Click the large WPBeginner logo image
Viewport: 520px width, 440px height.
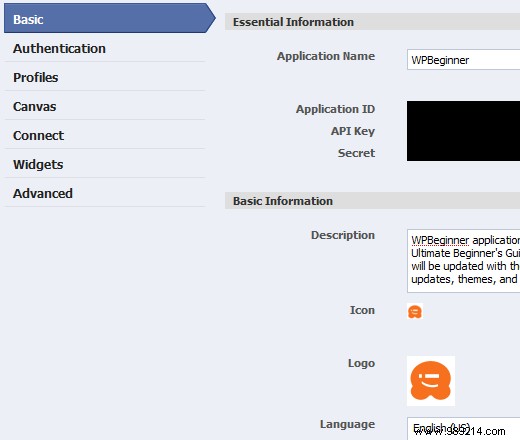(431, 381)
